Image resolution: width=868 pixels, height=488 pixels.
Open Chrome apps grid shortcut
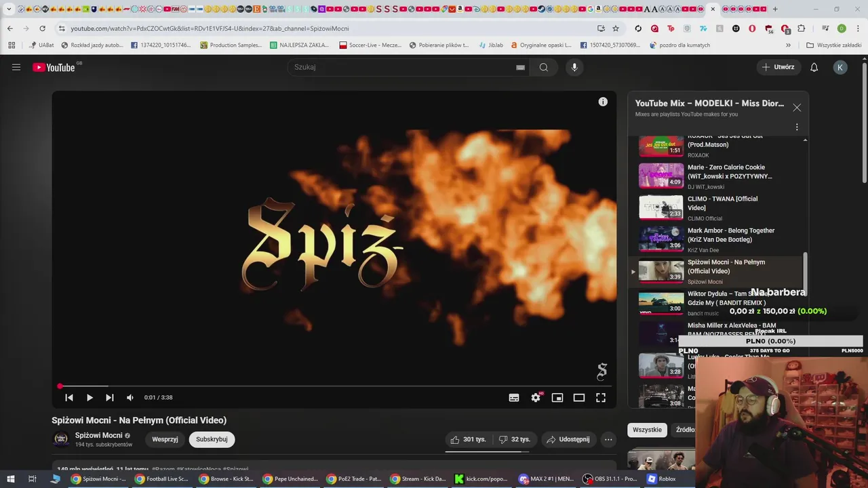click(12, 45)
